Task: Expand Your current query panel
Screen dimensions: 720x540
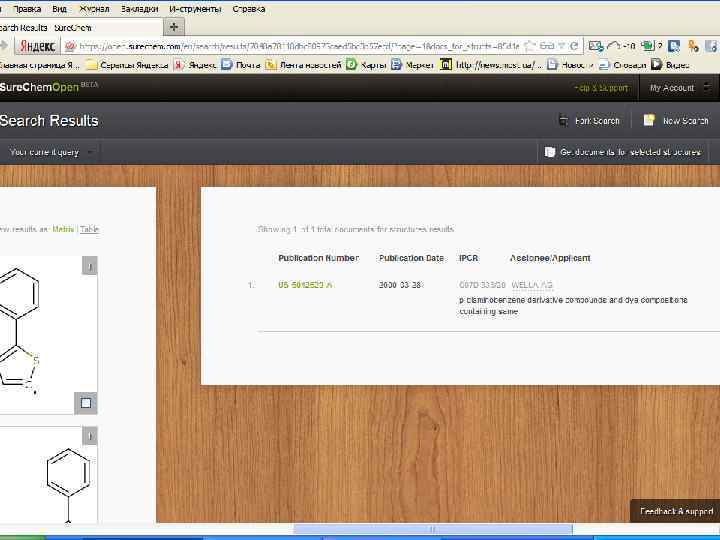Action: [x=51, y=152]
